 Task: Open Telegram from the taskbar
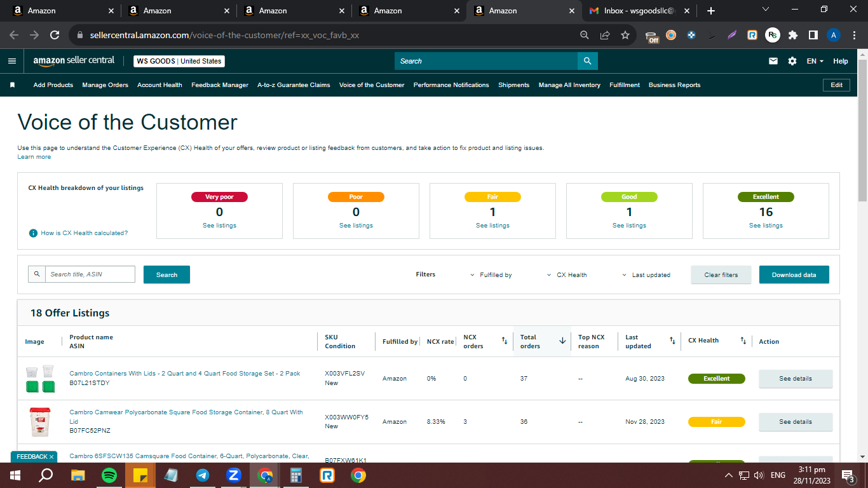pos(203,475)
